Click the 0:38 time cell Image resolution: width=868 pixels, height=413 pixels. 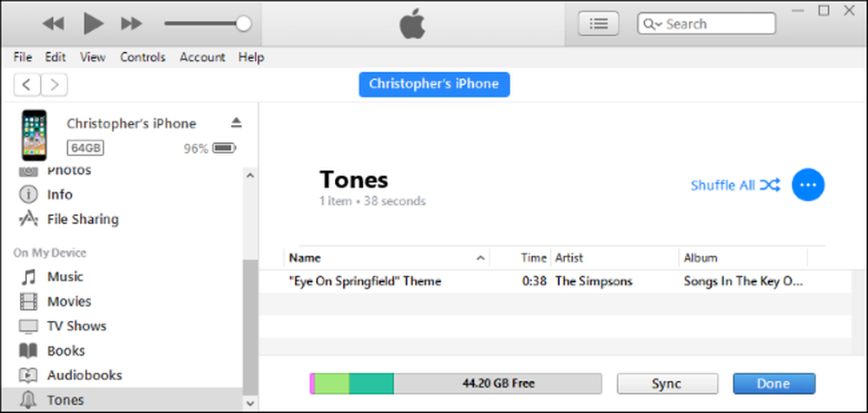(534, 281)
